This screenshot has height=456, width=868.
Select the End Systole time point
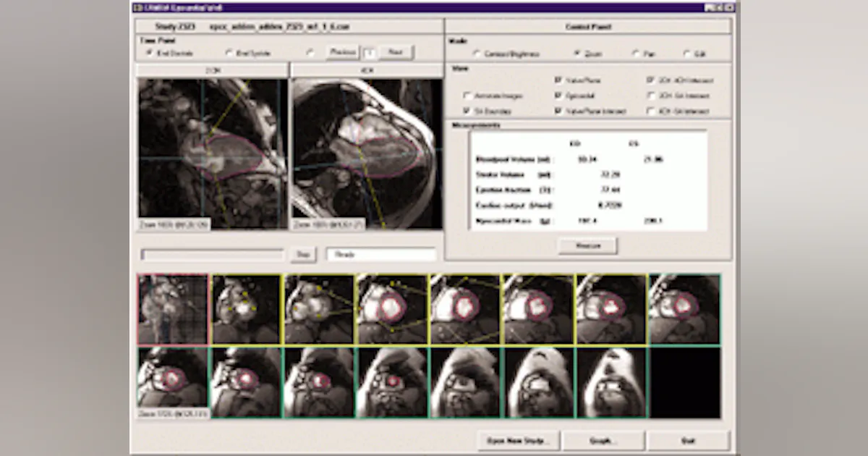229,53
